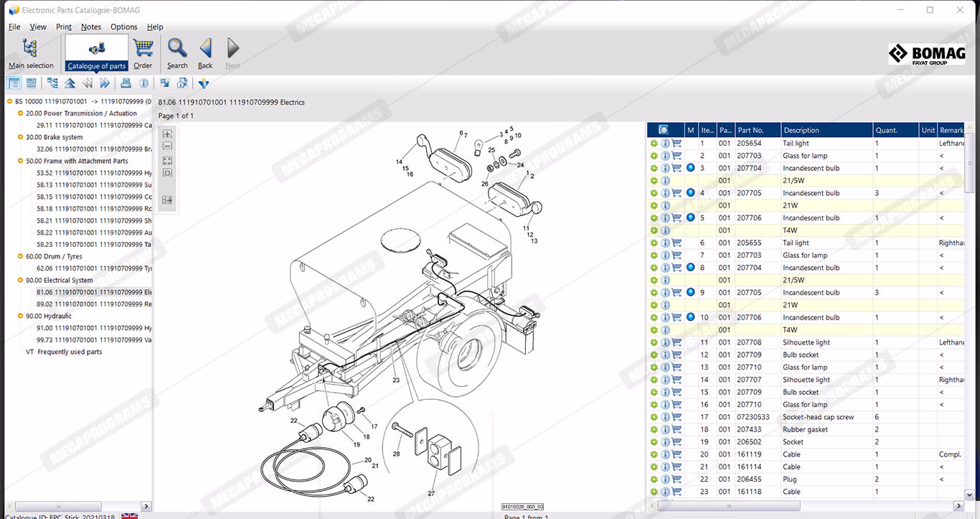Open info for Glass for lamp item 2
This screenshot has width=980, height=519.
(665, 156)
